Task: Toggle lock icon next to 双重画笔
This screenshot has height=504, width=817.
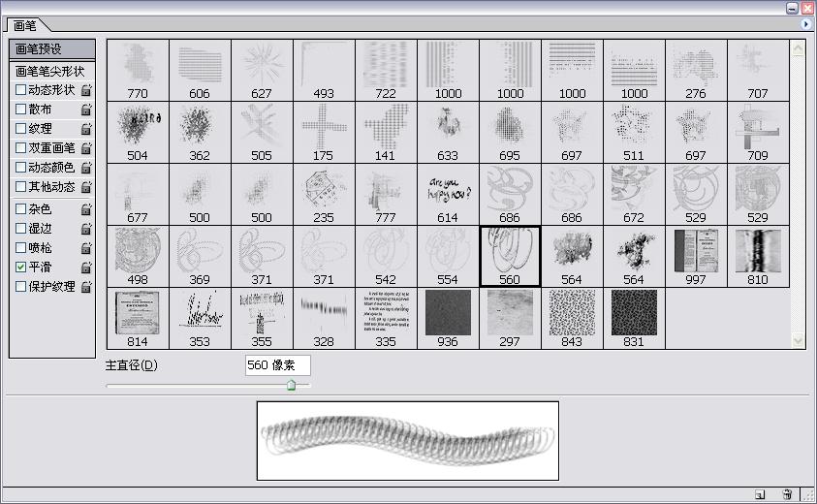Action: (x=86, y=147)
